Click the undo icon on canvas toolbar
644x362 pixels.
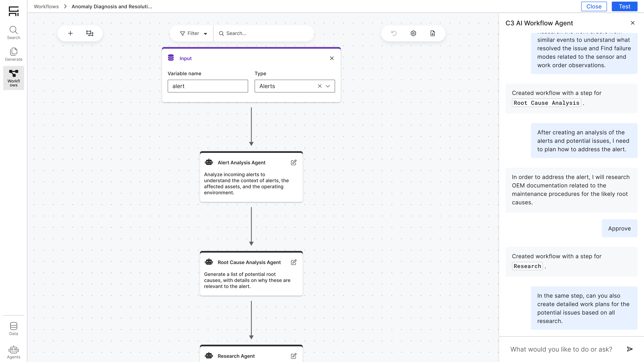394,33
